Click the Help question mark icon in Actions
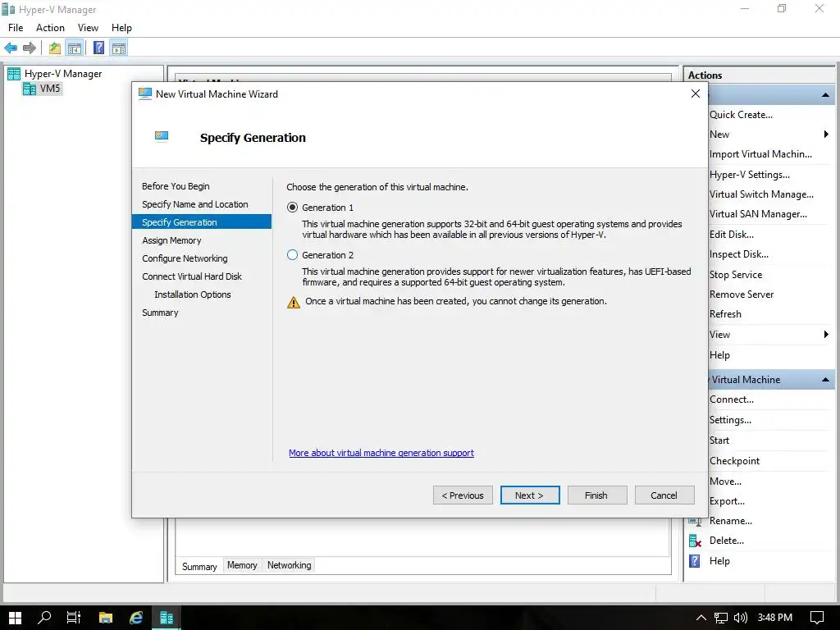Screen dimensions: 840x630 pyautogui.click(x=695, y=561)
